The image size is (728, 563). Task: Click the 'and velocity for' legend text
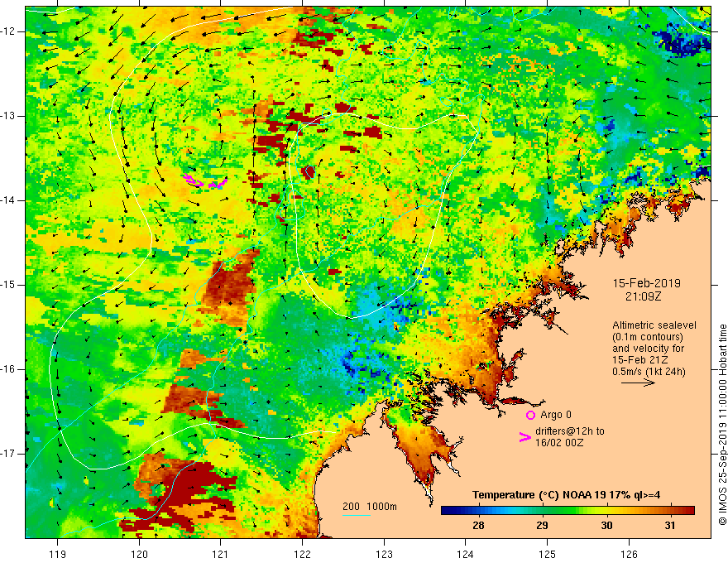point(648,349)
